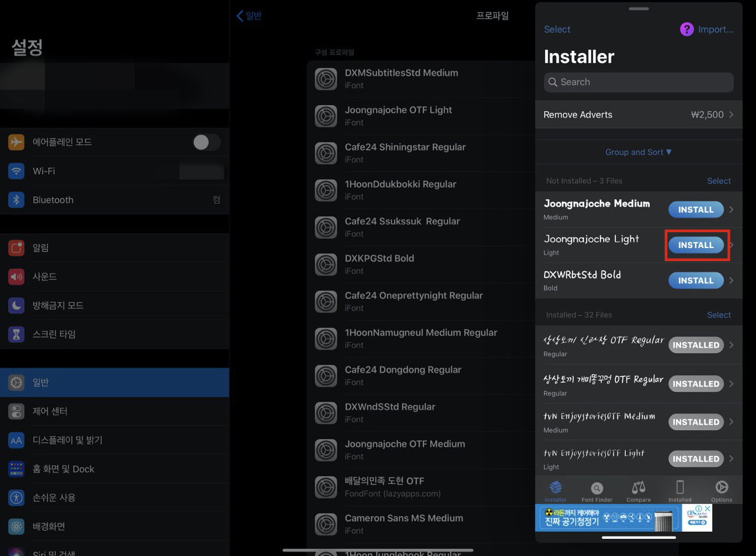Open the 방해금지 모드 moon icon

tap(17, 305)
